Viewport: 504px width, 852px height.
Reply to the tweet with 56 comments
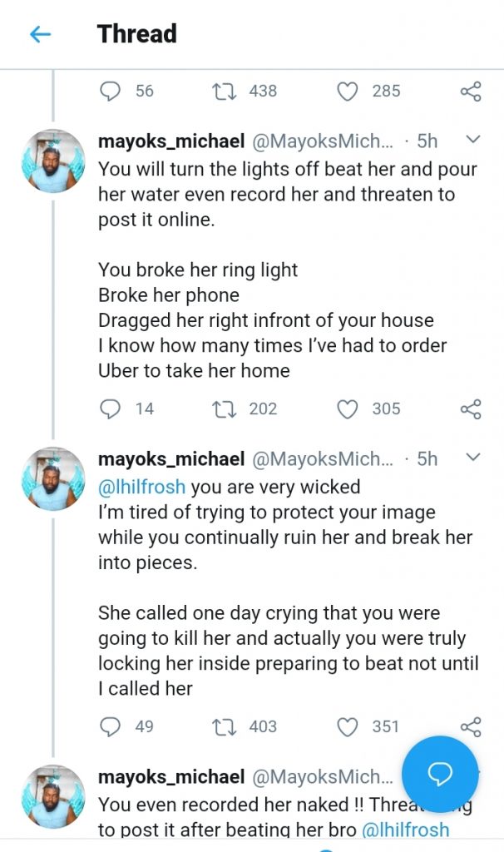click(x=111, y=91)
